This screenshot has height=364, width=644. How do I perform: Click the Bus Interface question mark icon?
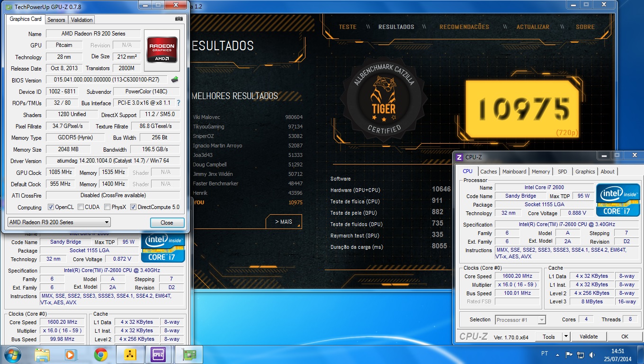[179, 103]
